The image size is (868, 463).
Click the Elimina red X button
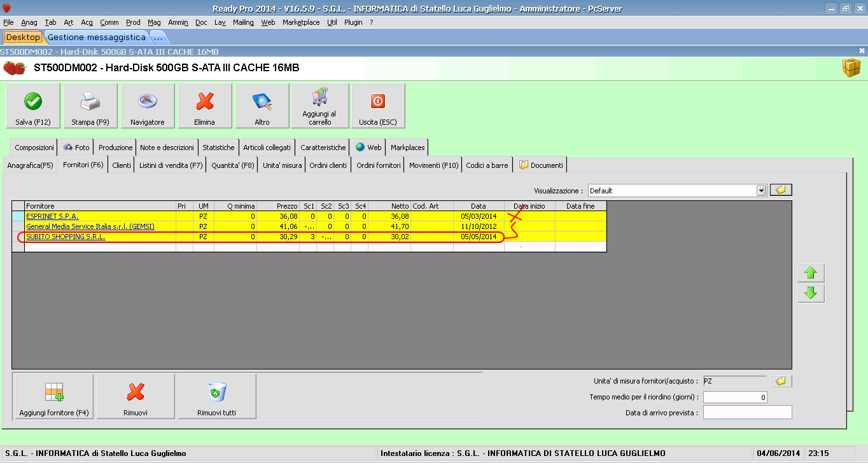pyautogui.click(x=205, y=106)
